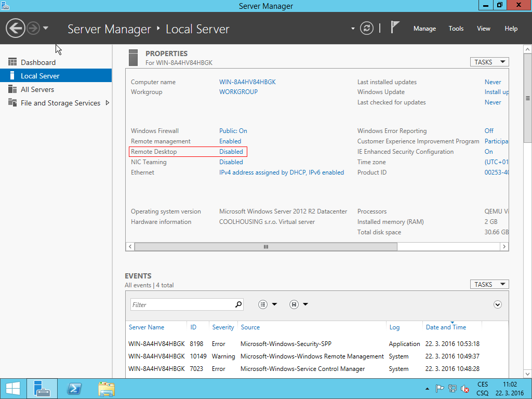This screenshot has height=399, width=532.
Task: Click the refresh icon in header
Action: [366, 28]
